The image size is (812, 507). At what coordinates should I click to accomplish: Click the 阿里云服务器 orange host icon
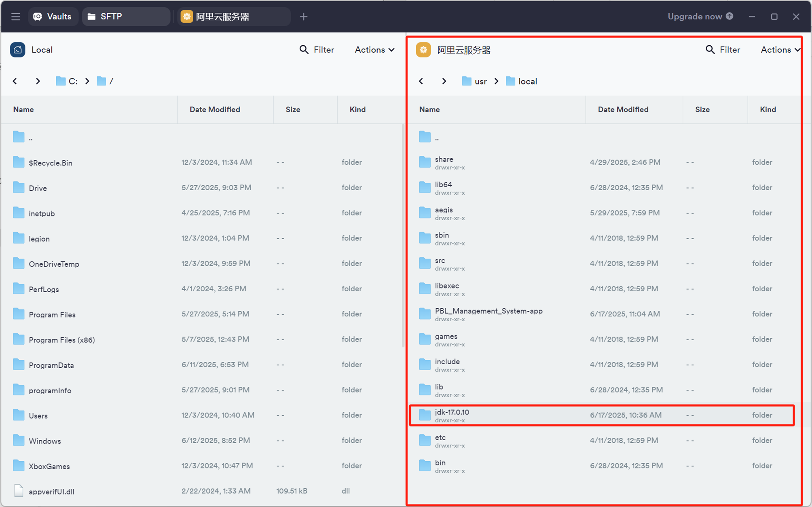pyautogui.click(x=423, y=50)
